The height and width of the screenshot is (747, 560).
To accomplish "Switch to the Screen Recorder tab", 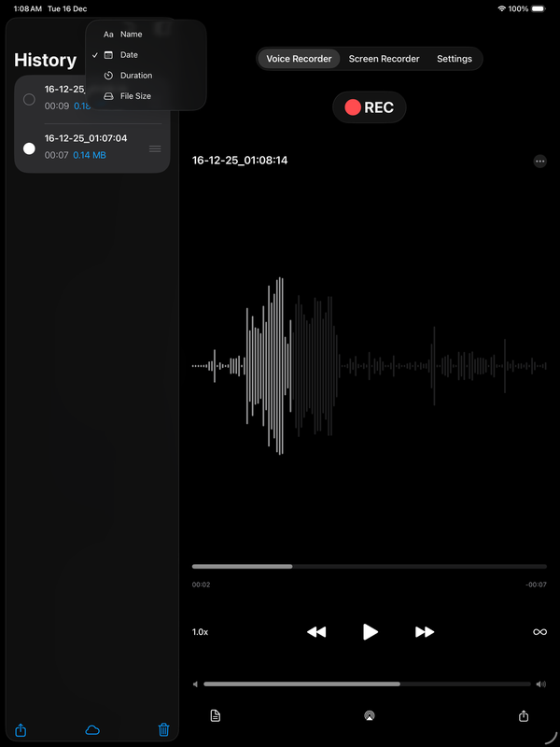I will click(384, 59).
